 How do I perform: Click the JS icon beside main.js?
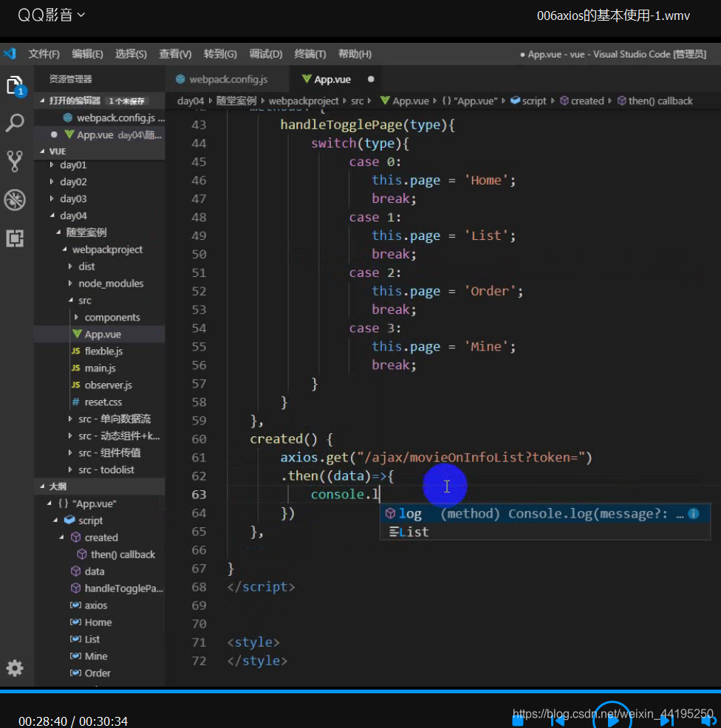pyautogui.click(x=76, y=368)
